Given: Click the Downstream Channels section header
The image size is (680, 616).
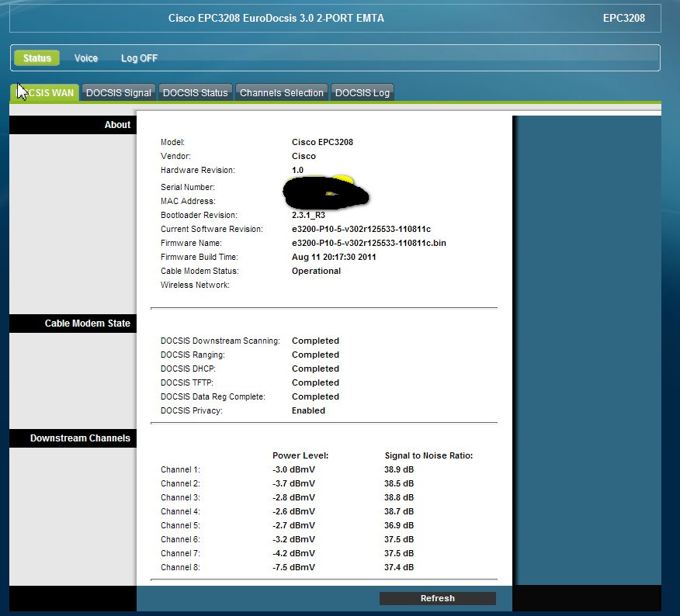Looking at the screenshot, I should pyautogui.click(x=80, y=438).
